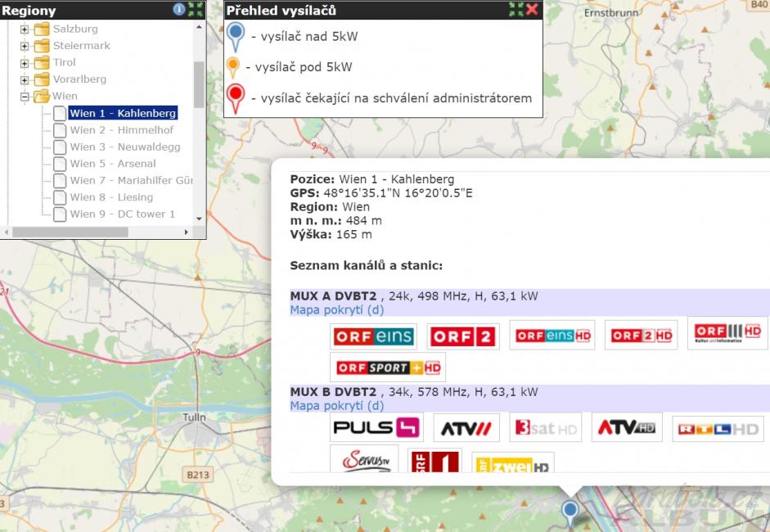Click the ORF III HD logo
The height and width of the screenshot is (532, 770).
727,333
